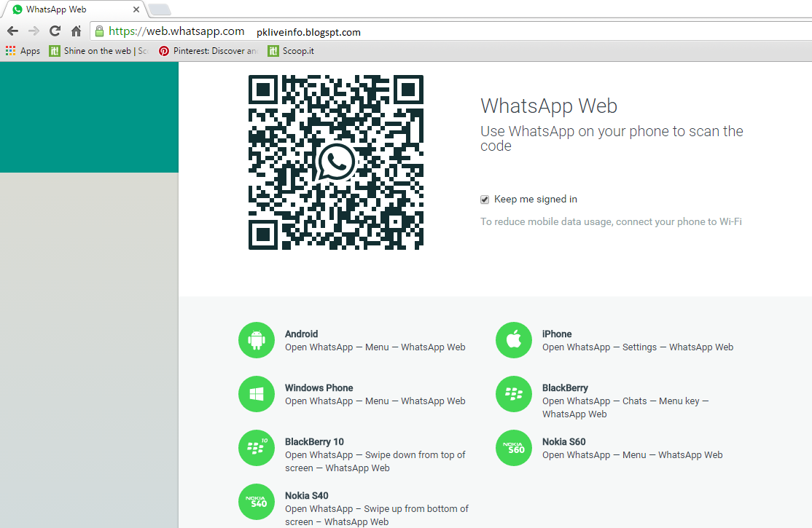
Task: Open a new browser tab
Action: pyautogui.click(x=160, y=9)
